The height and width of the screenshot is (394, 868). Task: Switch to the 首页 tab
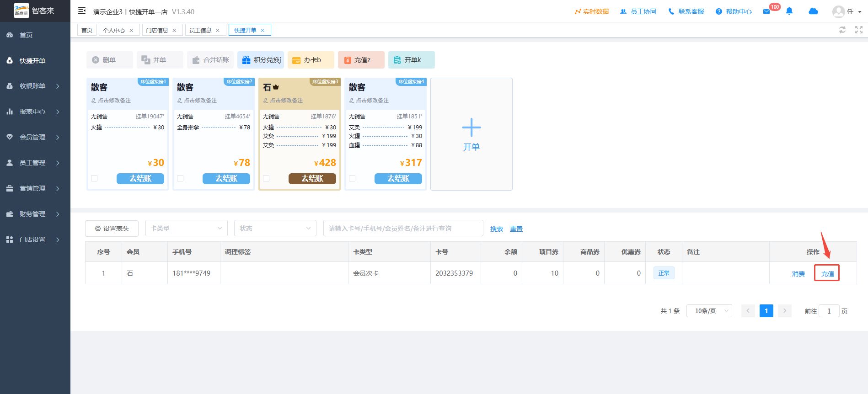pos(87,30)
